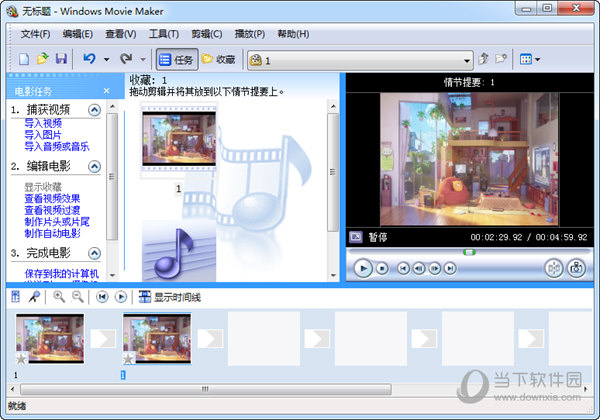Click the 导入视频 link

click(43, 123)
